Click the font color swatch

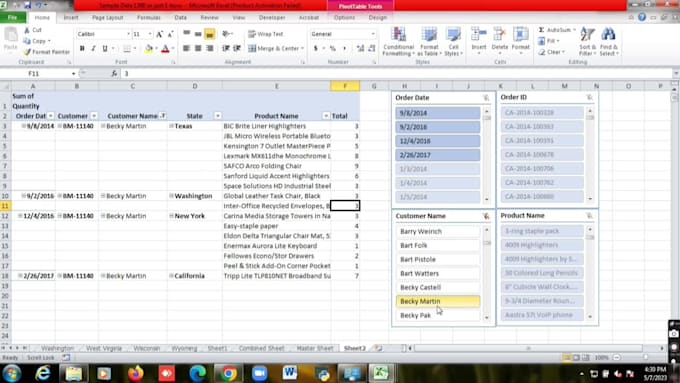[x=165, y=49]
